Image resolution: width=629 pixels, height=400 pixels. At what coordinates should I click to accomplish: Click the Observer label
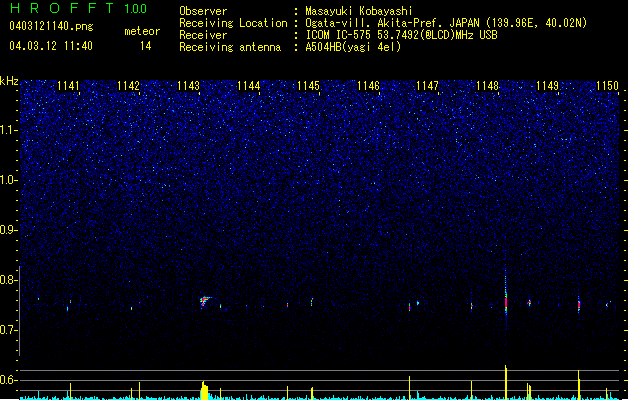[x=203, y=11]
